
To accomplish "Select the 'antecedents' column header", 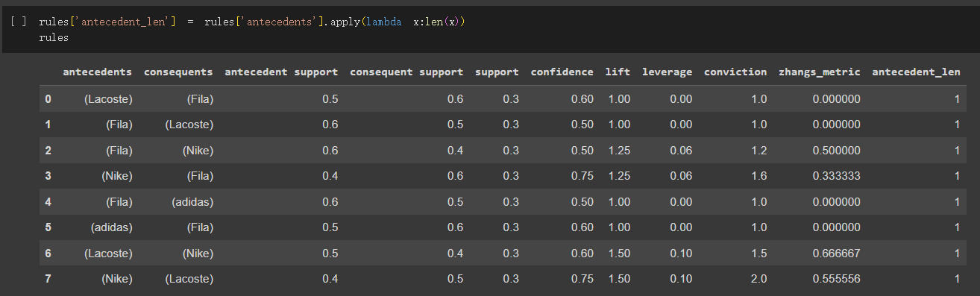I will tap(98, 72).
